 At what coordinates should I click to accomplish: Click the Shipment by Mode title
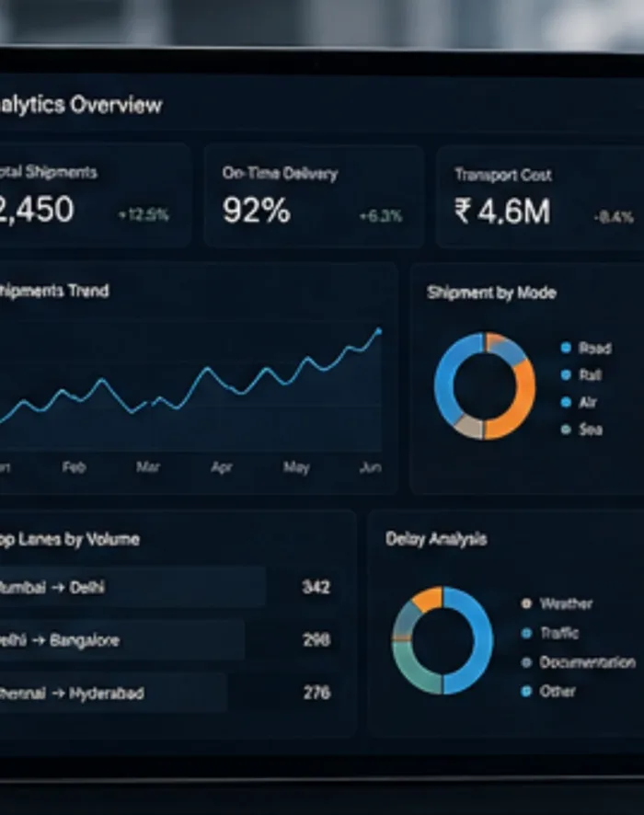pos(491,293)
